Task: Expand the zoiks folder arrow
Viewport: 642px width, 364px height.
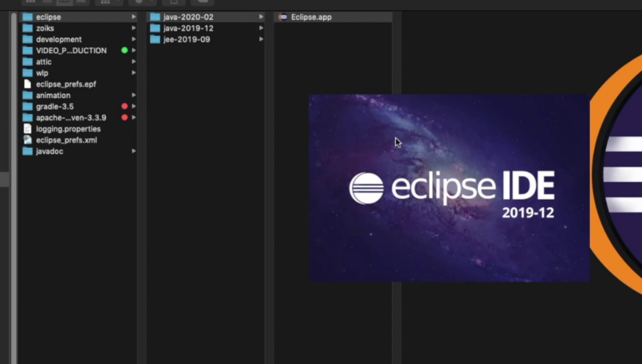Action: (133, 28)
